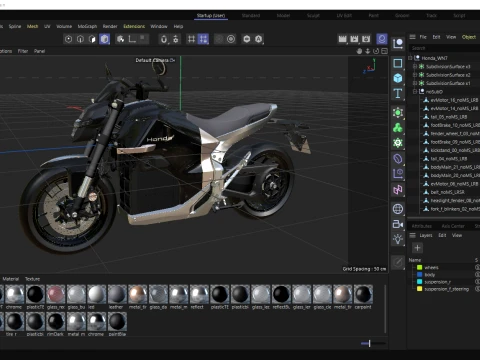This screenshot has height=360, width=480.
Task: Select the Edges mode icon
Action: pyautogui.click(x=80, y=39)
